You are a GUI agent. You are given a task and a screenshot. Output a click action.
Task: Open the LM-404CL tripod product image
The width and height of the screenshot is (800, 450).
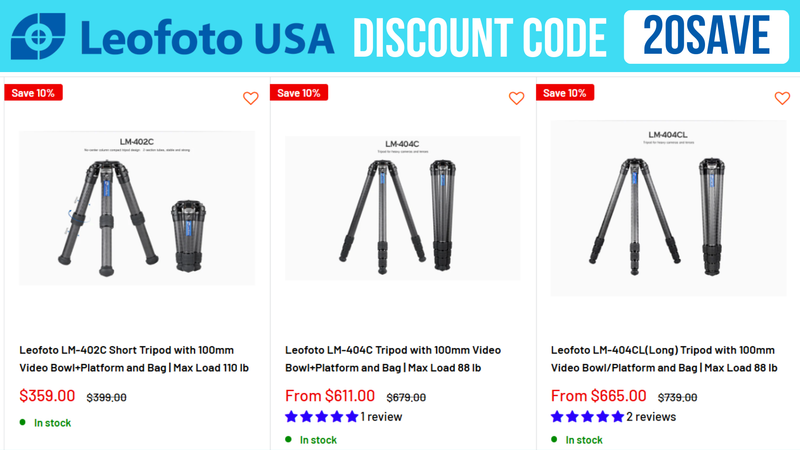[x=668, y=208]
